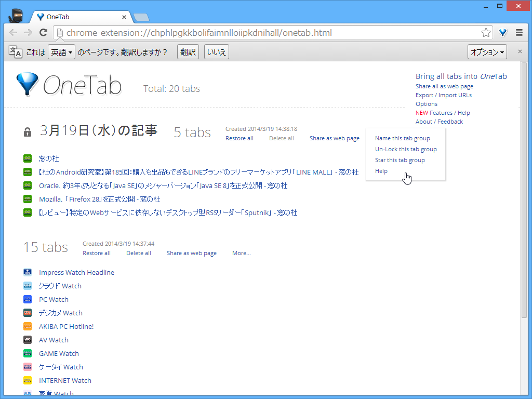Choose Un-Lock this tab group
The width and height of the screenshot is (532, 399).
pyautogui.click(x=406, y=149)
